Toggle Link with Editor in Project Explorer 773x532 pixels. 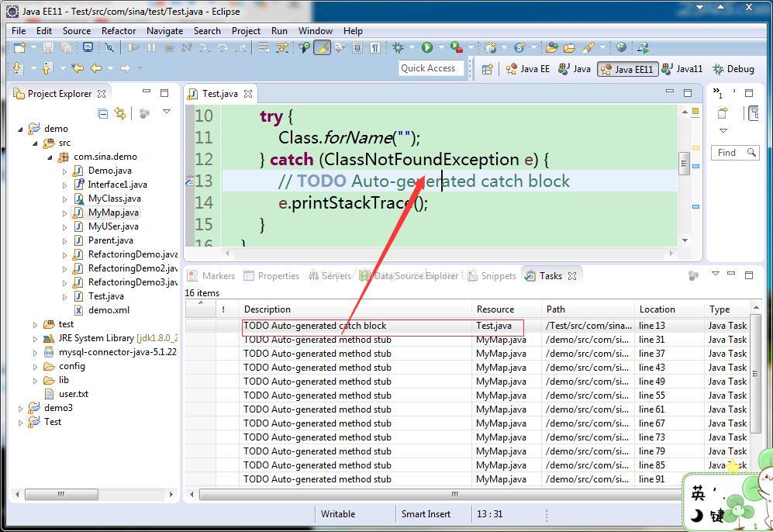coord(120,113)
